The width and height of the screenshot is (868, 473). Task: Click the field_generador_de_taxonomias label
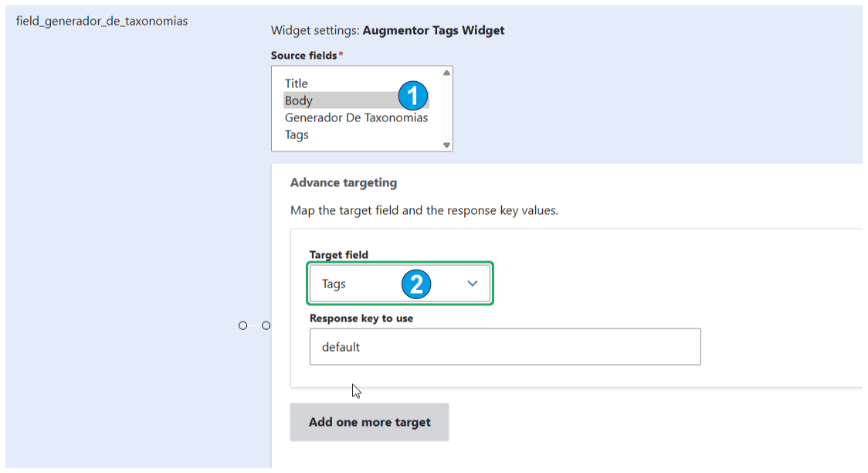(x=102, y=21)
